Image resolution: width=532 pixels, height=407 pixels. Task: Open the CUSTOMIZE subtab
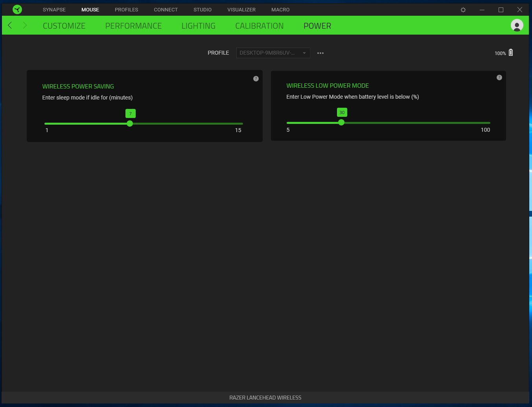point(64,26)
